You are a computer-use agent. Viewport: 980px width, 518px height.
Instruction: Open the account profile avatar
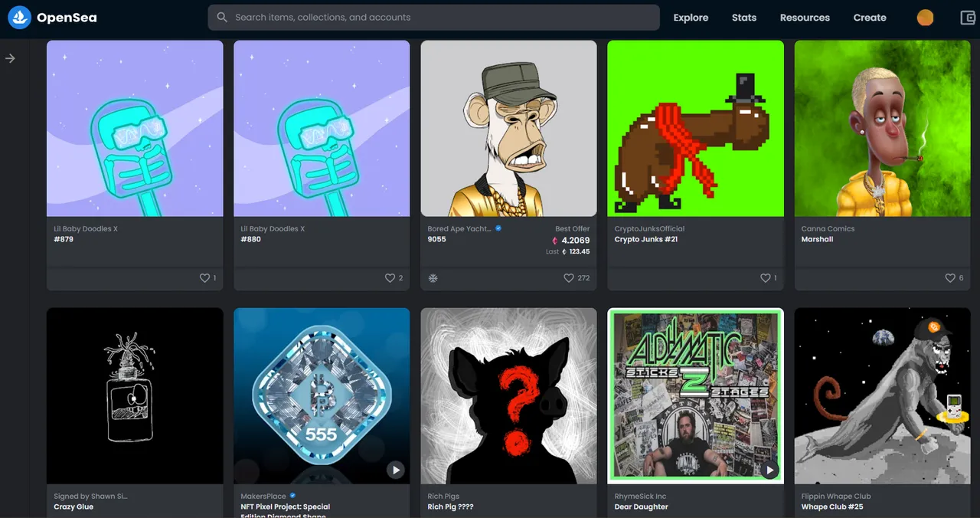pyautogui.click(x=925, y=18)
